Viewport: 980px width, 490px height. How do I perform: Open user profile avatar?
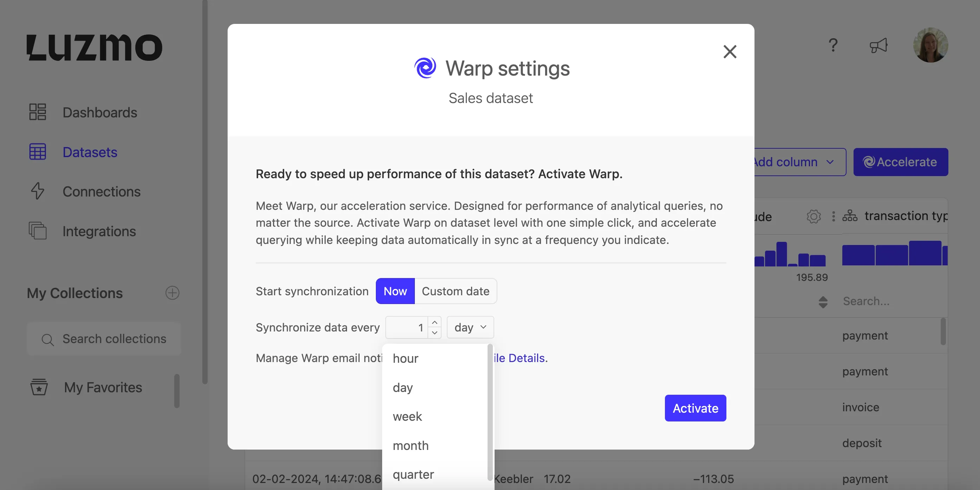tap(930, 45)
